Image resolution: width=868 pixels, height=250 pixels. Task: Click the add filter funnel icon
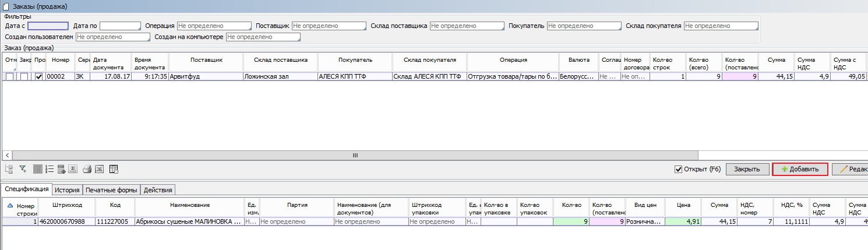(x=23, y=169)
